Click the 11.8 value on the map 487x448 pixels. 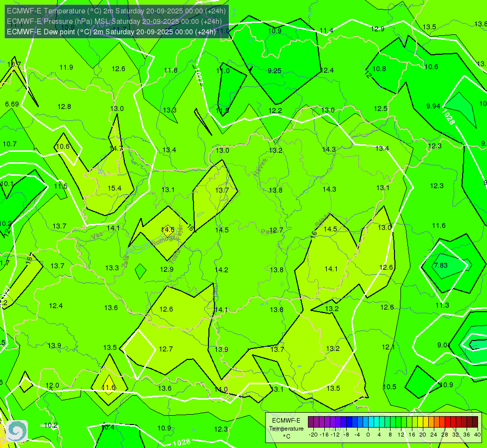(x=171, y=70)
